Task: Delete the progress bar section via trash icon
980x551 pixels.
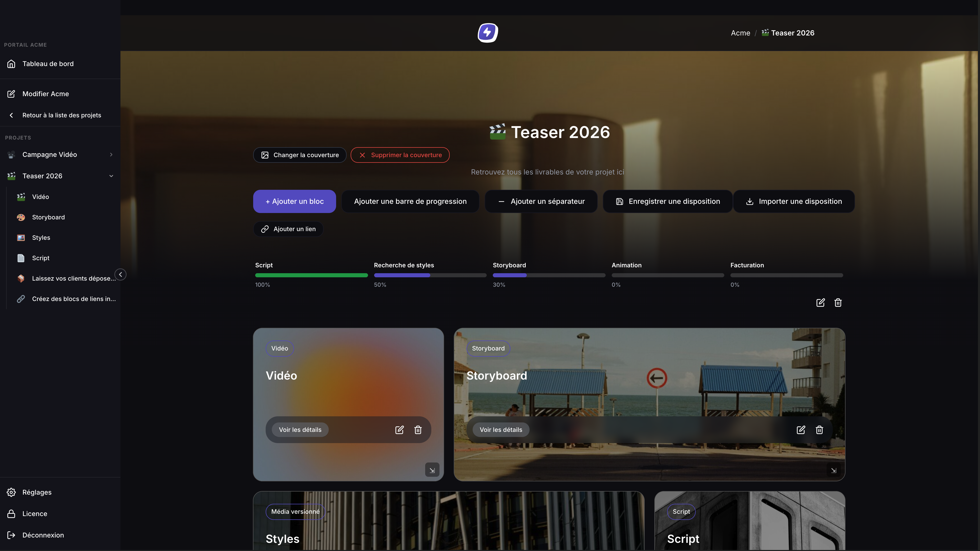Action: [838, 303]
